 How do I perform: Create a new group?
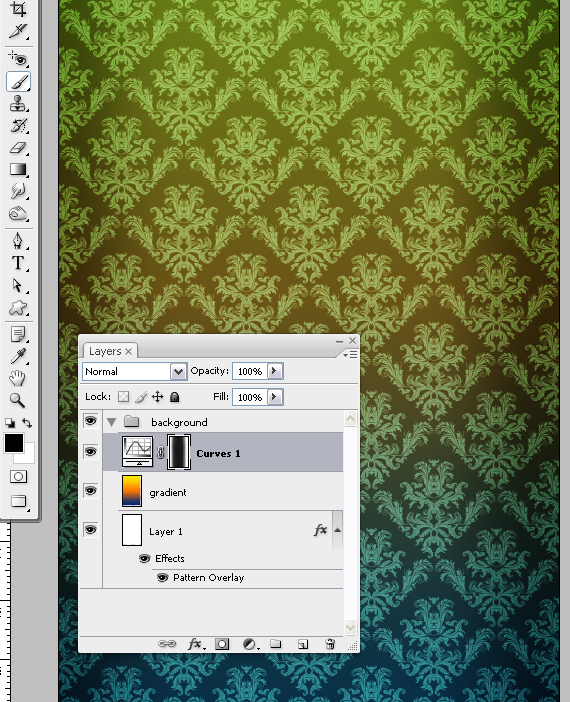coord(276,644)
